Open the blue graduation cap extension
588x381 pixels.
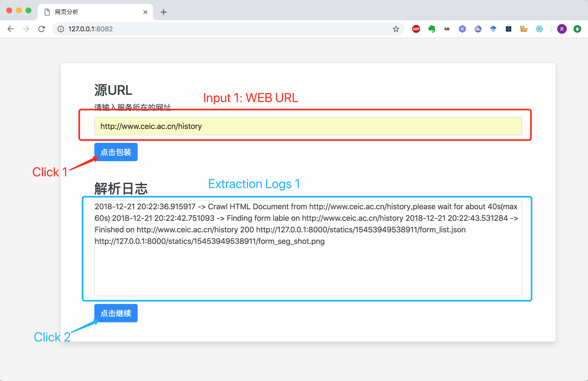493,29
